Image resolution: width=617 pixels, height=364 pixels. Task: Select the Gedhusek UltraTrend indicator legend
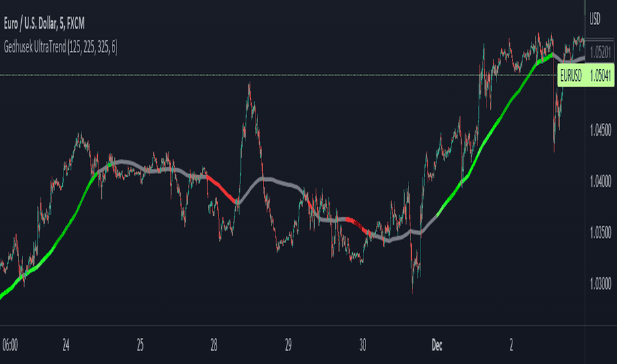click(x=61, y=47)
